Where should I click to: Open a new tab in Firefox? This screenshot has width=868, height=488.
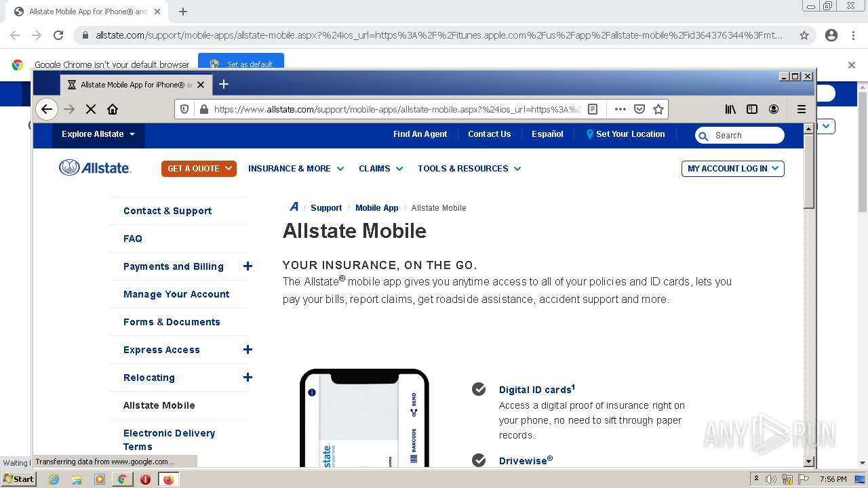(224, 84)
